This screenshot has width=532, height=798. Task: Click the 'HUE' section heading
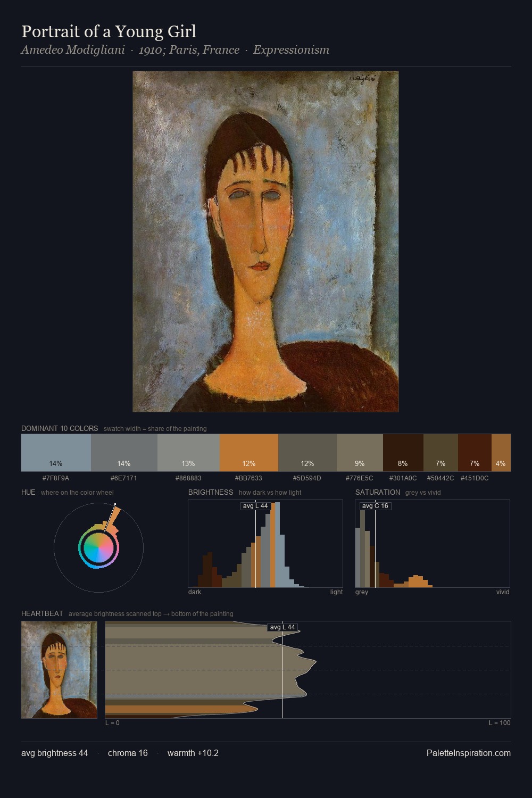[28, 492]
